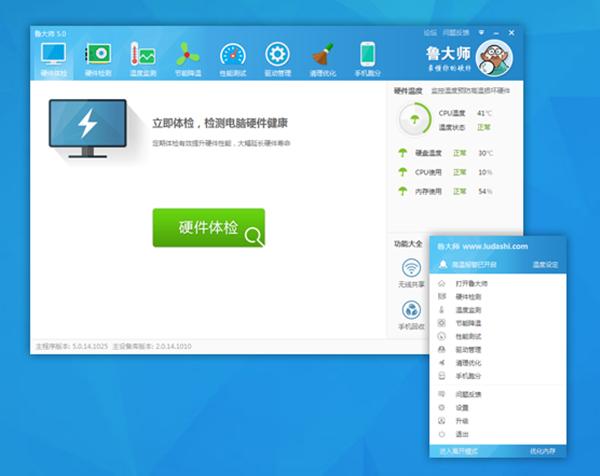
Task: Click the 手机回收 phone recycling icon
Action: tap(412, 314)
